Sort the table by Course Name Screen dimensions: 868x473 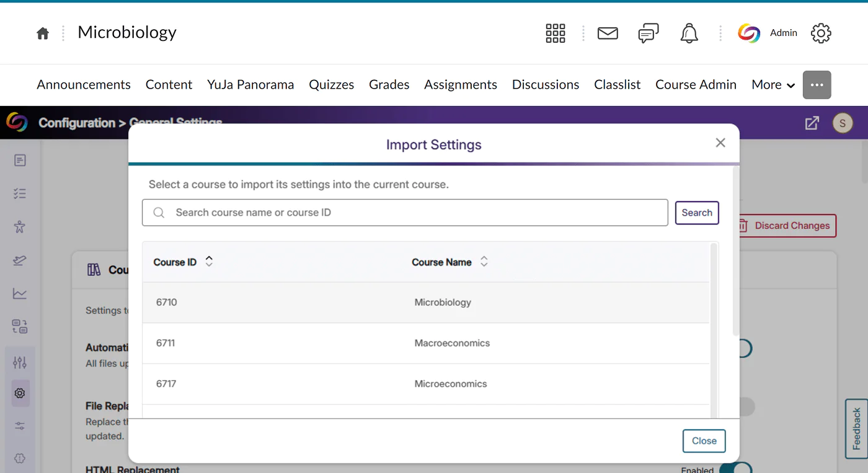point(484,262)
